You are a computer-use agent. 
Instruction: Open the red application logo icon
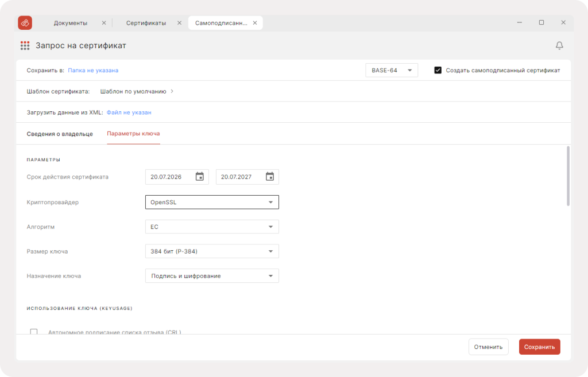coord(25,23)
